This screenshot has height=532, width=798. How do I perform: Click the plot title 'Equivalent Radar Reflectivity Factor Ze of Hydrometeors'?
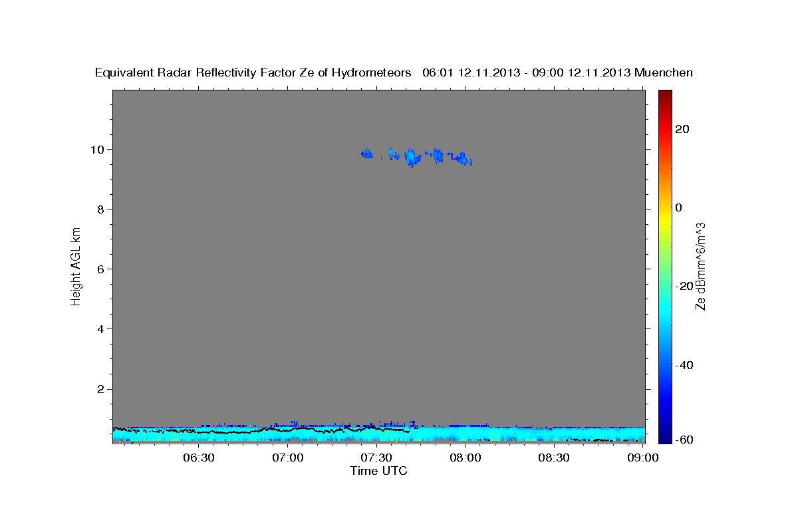pyautogui.click(x=253, y=73)
